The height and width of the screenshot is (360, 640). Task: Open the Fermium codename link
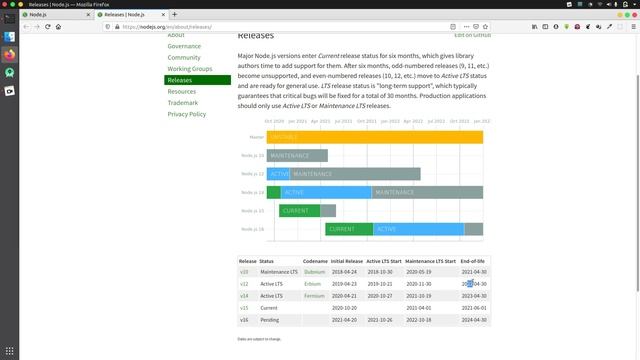click(x=314, y=296)
